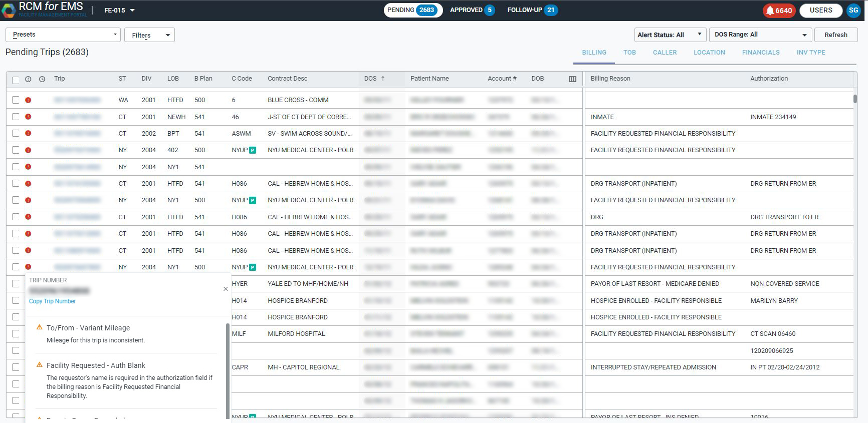Image resolution: width=868 pixels, height=423 pixels.
Task: Expand the Alert Status dropdown
Action: 670,35
